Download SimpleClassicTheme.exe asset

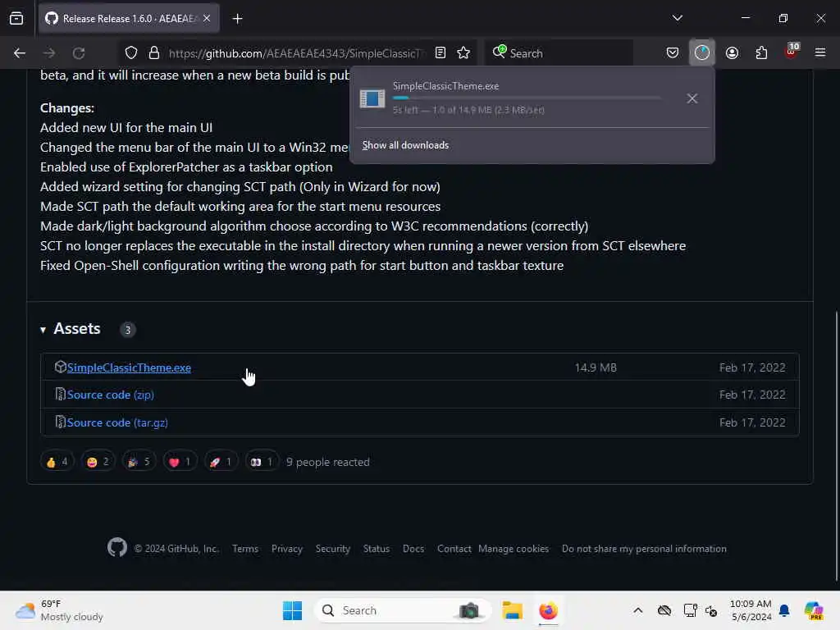(129, 368)
